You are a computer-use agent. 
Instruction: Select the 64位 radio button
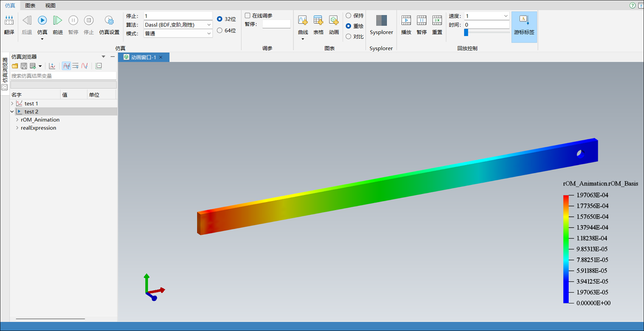(219, 31)
